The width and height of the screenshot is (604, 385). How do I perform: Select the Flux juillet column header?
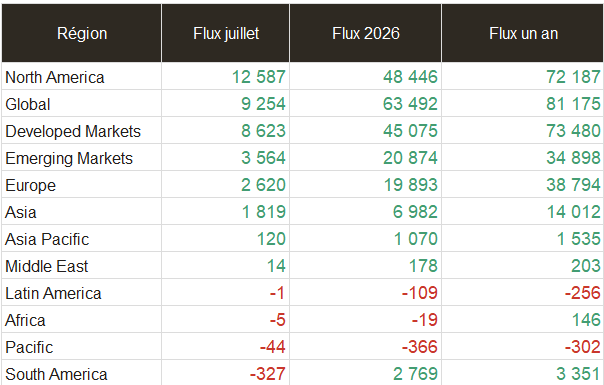tap(226, 33)
